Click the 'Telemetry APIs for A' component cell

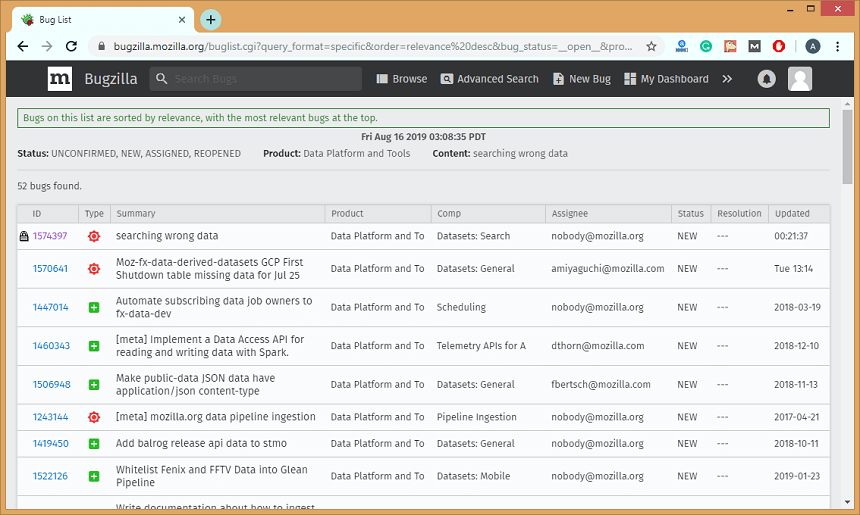pyautogui.click(x=481, y=346)
